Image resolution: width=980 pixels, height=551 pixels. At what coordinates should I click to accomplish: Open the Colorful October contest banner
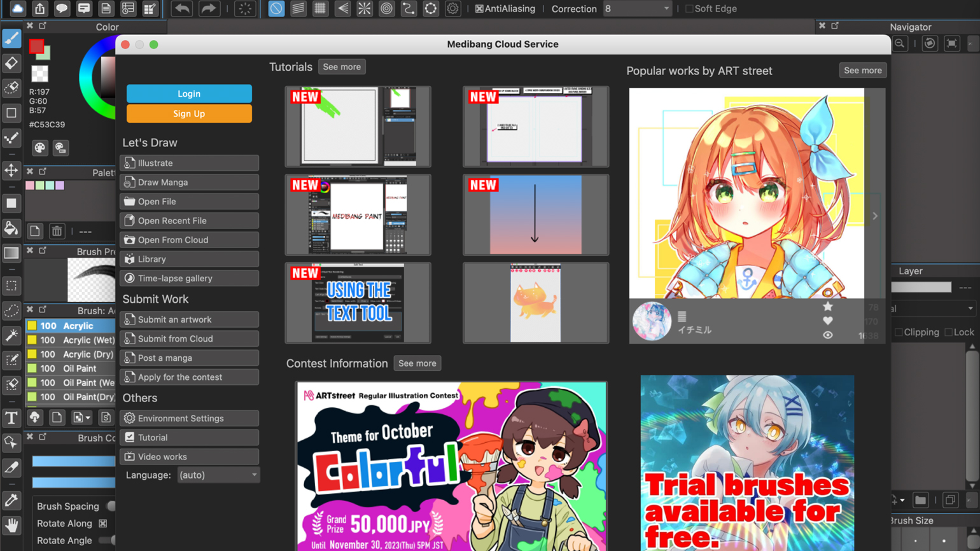pos(451,466)
